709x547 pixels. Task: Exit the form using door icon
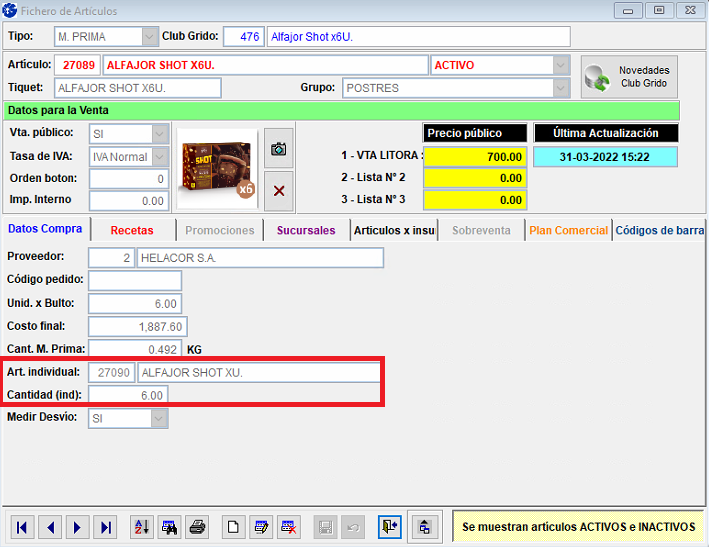click(389, 527)
